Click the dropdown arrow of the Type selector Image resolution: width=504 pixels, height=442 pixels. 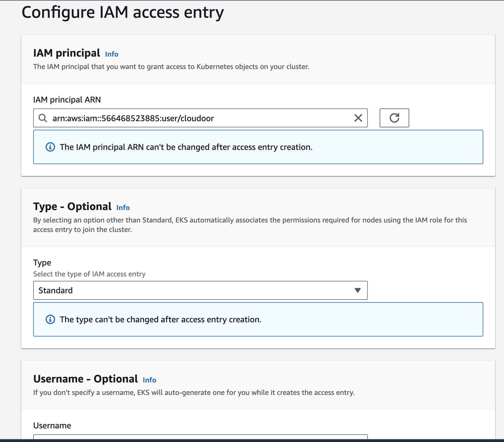click(x=358, y=290)
